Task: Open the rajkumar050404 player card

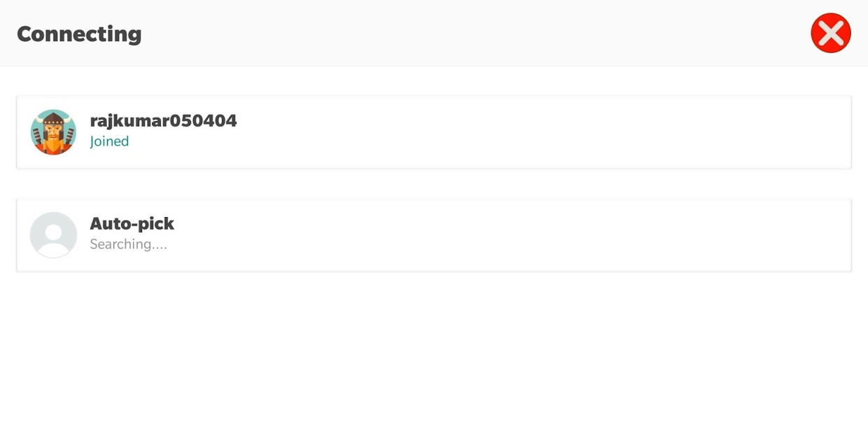Action: click(434, 132)
